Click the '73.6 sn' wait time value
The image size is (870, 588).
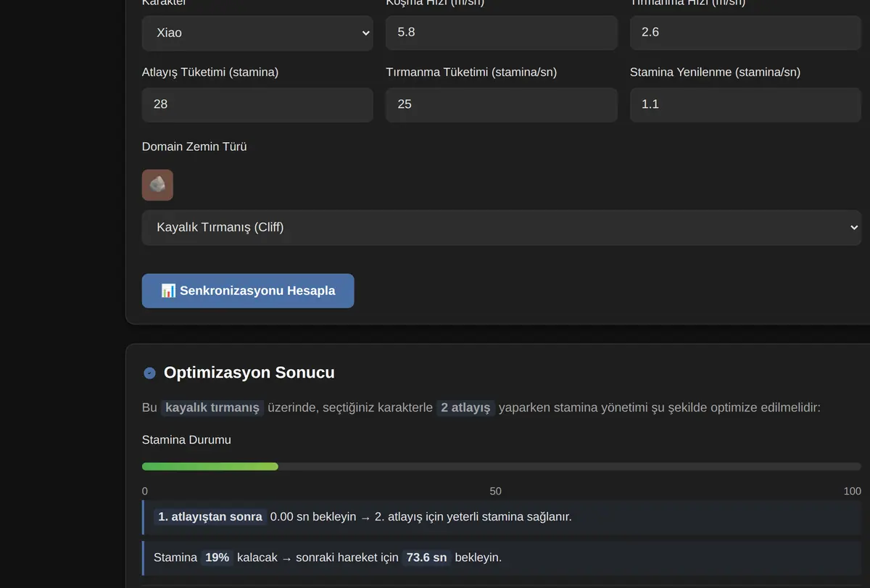(x=427, y=558)
